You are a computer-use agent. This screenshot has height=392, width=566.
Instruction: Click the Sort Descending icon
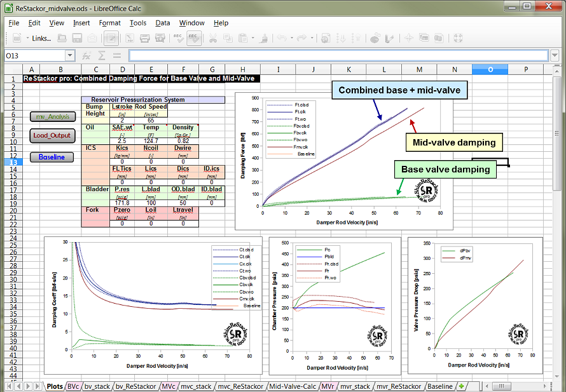(356, 38)
